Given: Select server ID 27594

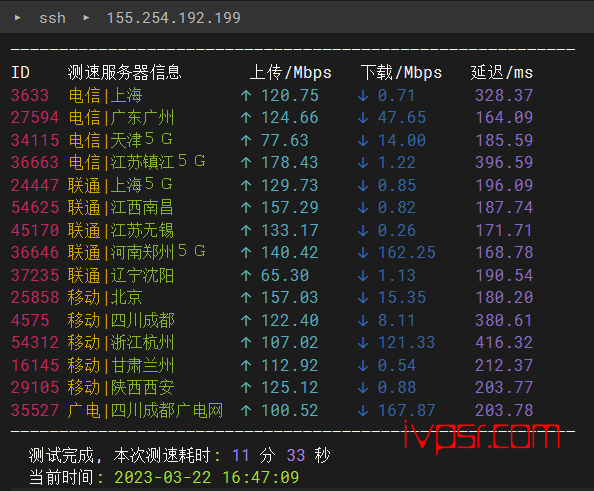Looking at the screenshot, I should [x=35, y=117].
